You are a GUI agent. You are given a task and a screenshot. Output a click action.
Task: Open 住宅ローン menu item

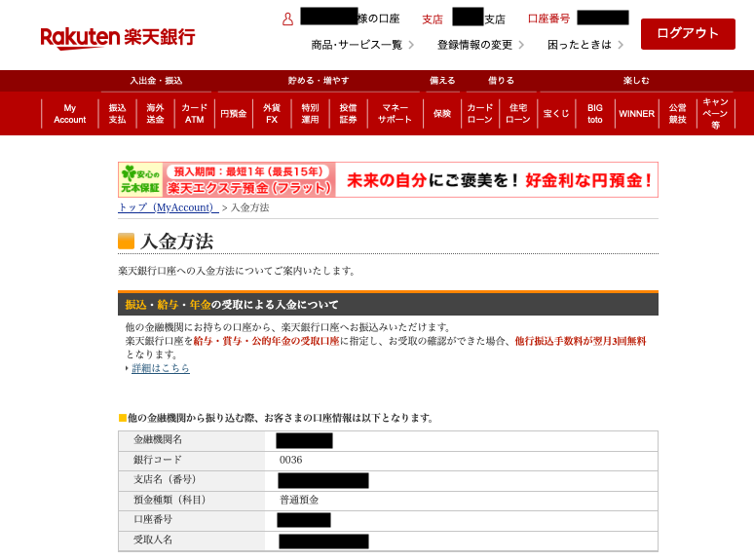(518, 114)
